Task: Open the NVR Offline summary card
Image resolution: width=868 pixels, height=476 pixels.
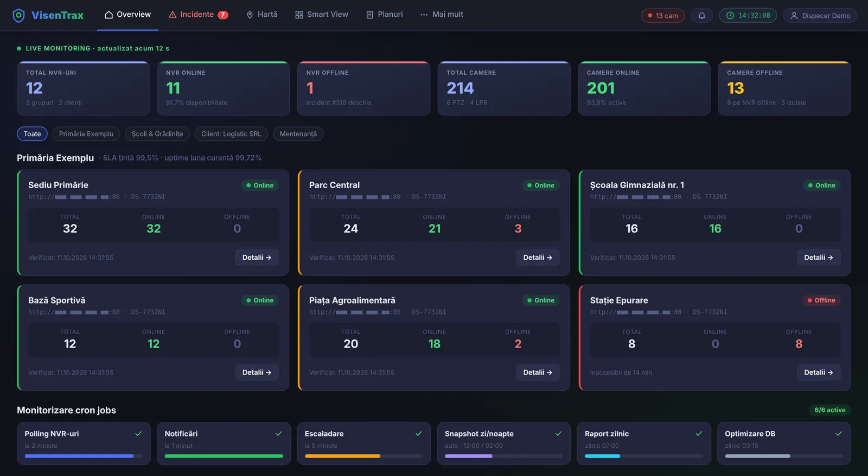Action: (364, 88)
